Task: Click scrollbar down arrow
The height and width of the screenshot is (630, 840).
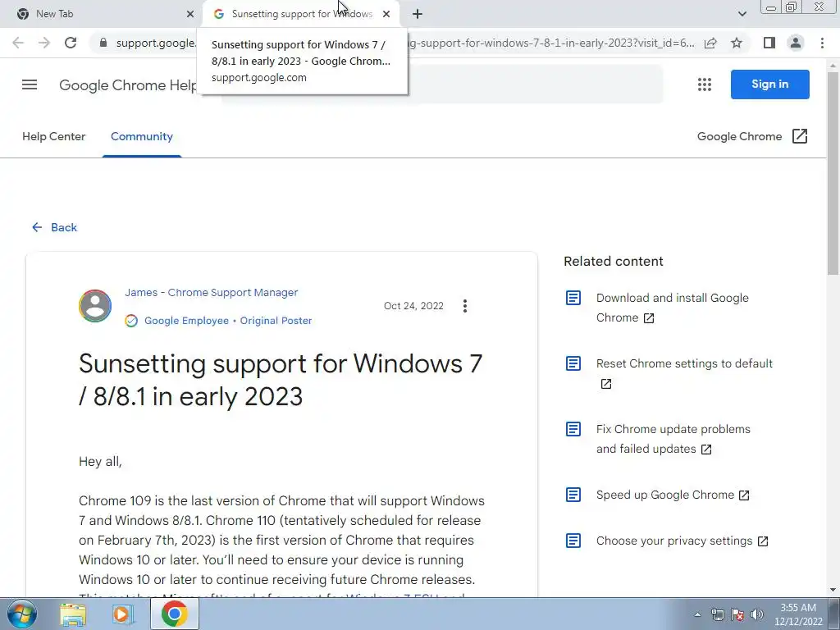Action: pos(833,591)
